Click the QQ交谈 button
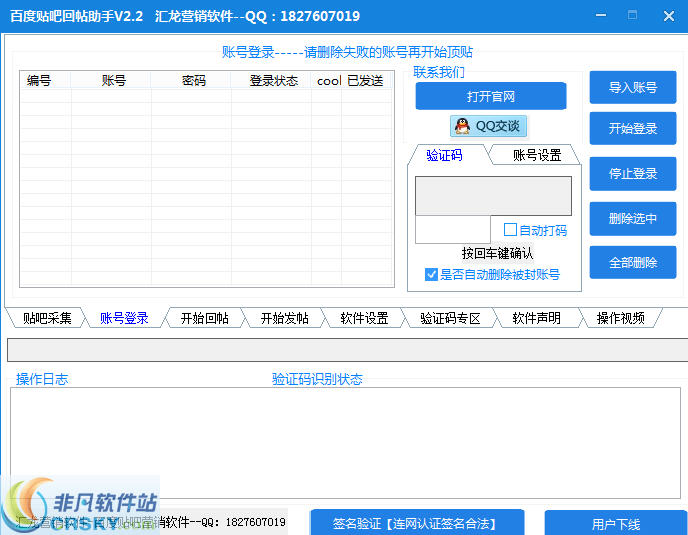 (488, 126)
